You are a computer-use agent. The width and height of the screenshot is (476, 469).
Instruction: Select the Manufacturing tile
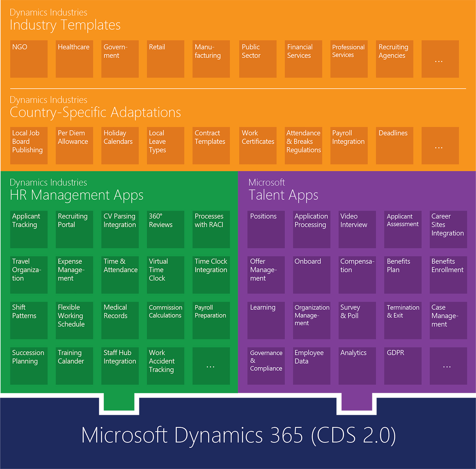pos(211,59)
